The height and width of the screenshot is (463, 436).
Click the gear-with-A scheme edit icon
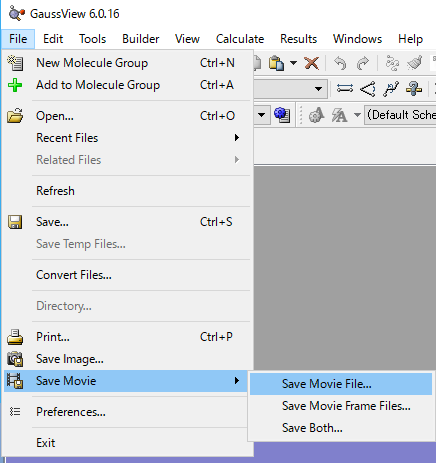(316, 115)
